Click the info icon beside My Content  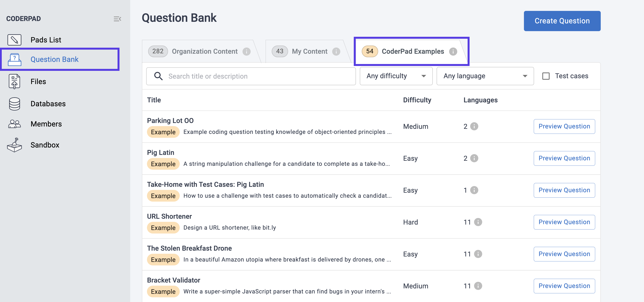(x=336, y=51)
